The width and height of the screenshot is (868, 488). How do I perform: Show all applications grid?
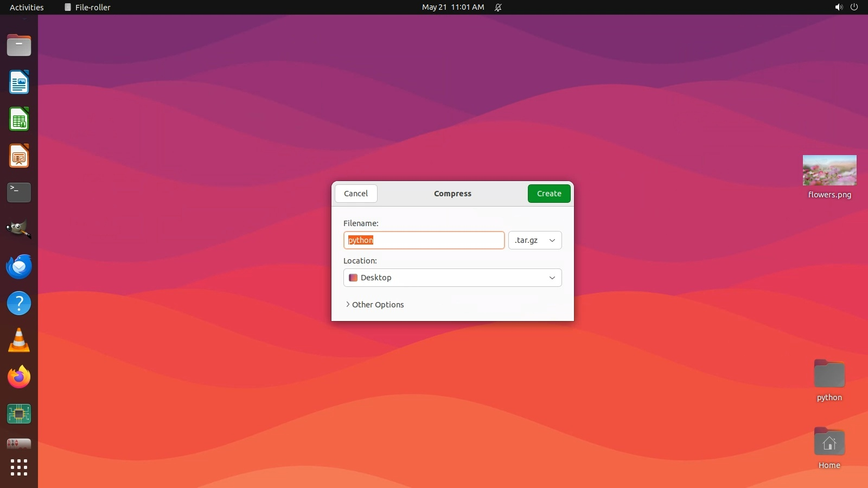click(19, 467)
